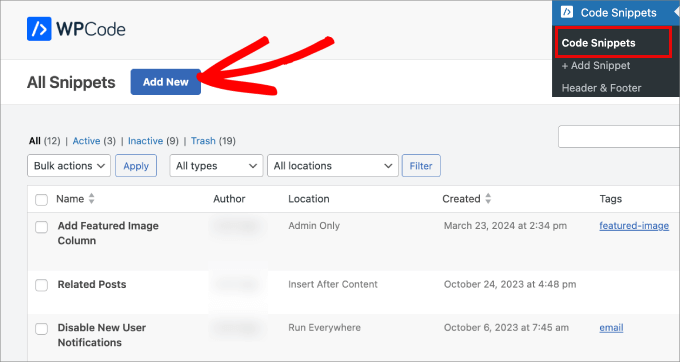Click the Admin Only location text
The height and width of the screenshot is (362, 680).
pyautogui.click(x=314, y=225)
